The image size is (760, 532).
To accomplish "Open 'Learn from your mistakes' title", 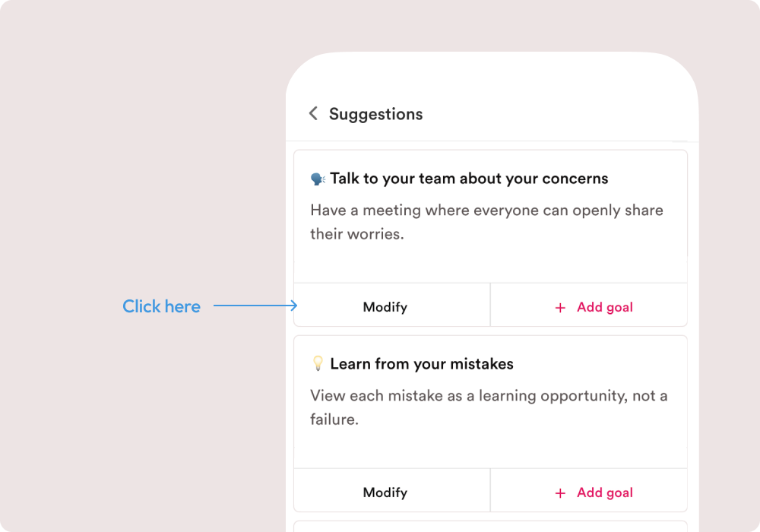I will [x=422, y=364].
